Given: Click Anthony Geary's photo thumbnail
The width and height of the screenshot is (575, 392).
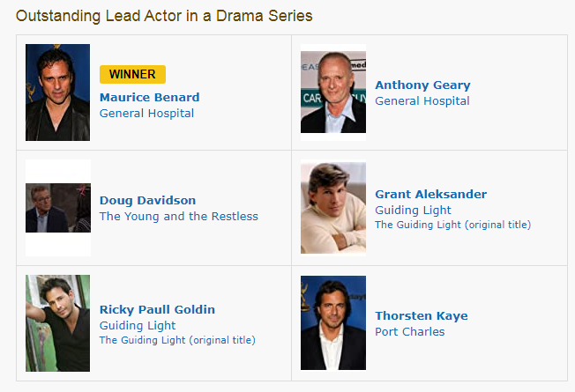Looking at the screenshot, I should point(333,92).
